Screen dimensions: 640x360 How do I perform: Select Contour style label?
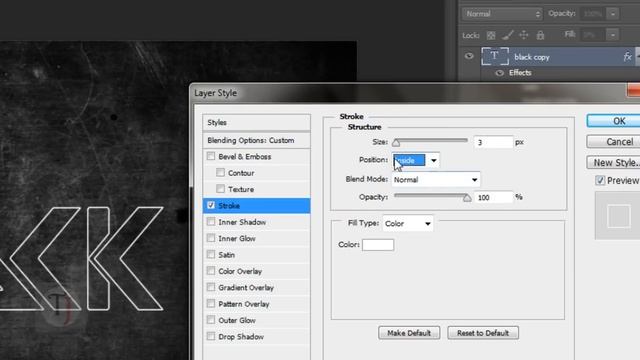pyautogui.click(x=241, y=173)
